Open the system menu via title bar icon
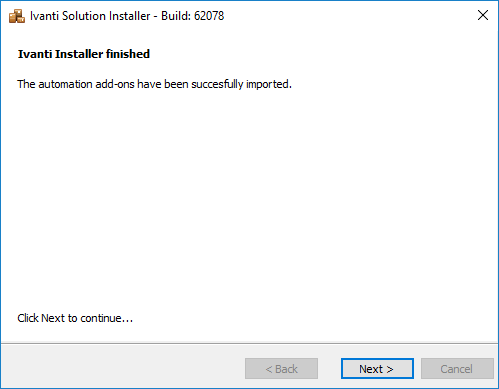Image resolution: width=499 pixels, height=389 pixels. tap(17, 16)
